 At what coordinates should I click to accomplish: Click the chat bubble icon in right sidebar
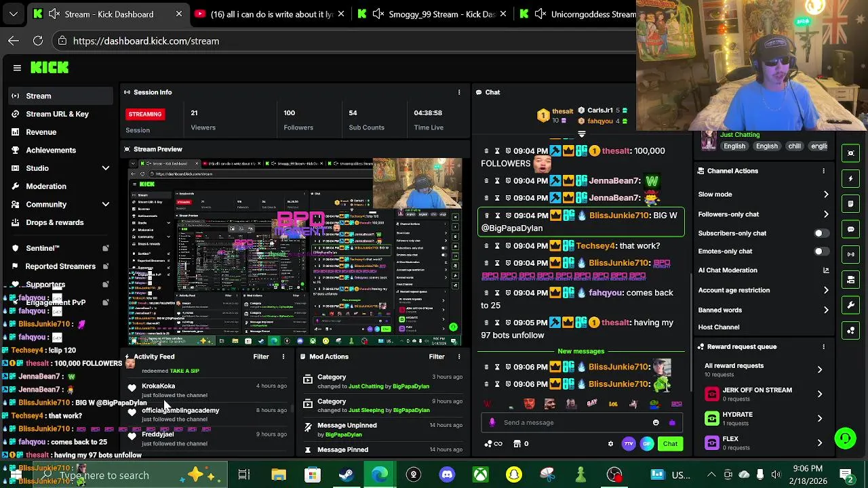pyautogui.click(x=851, y=229)
